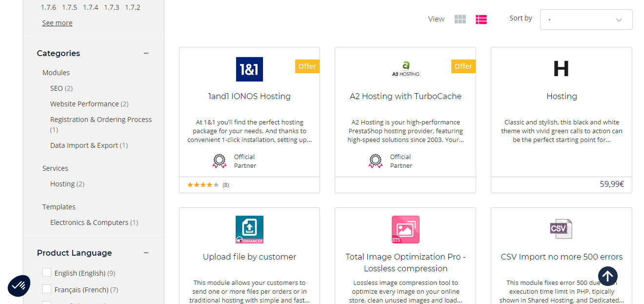Screen dimensions: 644x304
Task: Click the Categories heading
Action: point(59,53)
